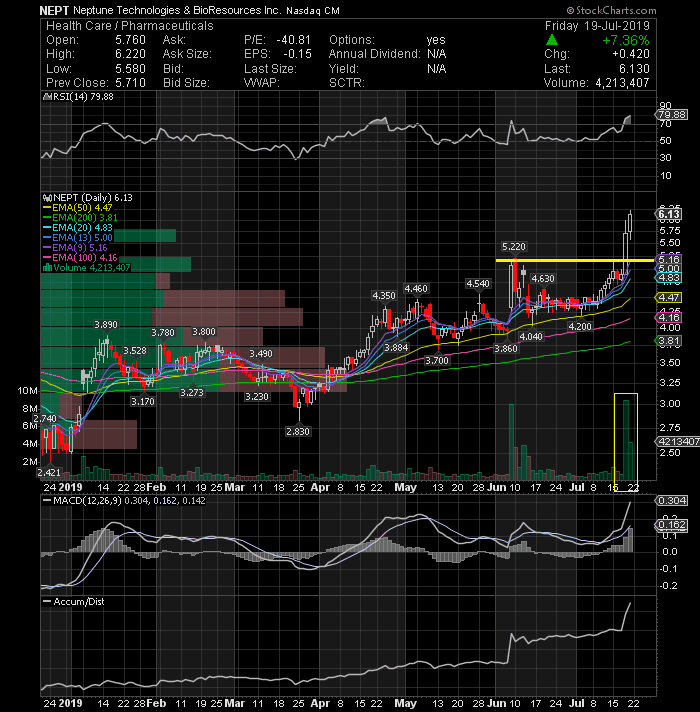Click the 3.170 price annotation
Viewport: 700px width, 712px height.
143,401
